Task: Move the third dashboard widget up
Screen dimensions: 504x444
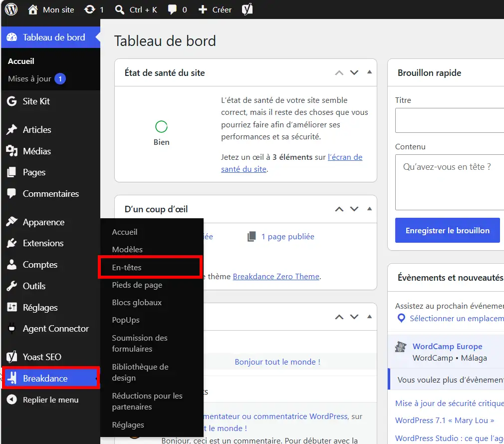Action: click(x=339, y=317)
